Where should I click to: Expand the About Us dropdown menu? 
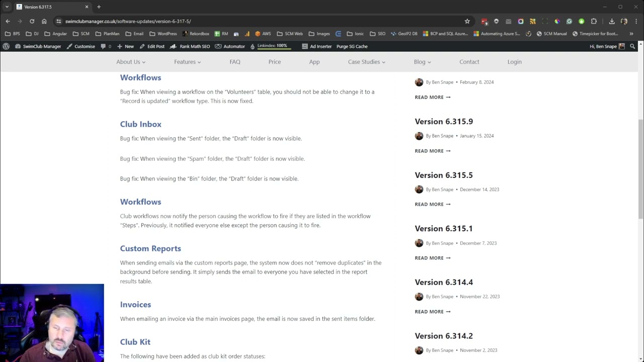tap(131, 62)
